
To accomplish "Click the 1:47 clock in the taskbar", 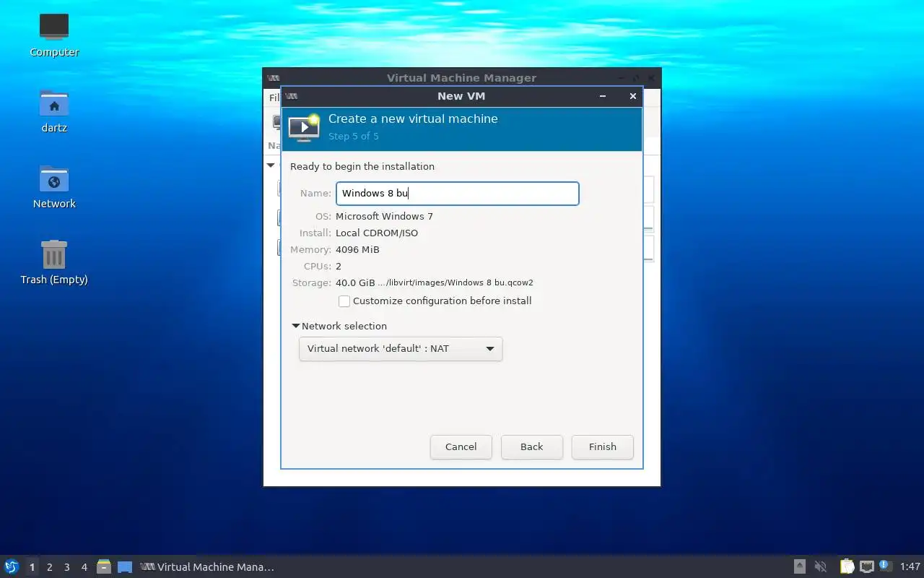I will point(910,567).
